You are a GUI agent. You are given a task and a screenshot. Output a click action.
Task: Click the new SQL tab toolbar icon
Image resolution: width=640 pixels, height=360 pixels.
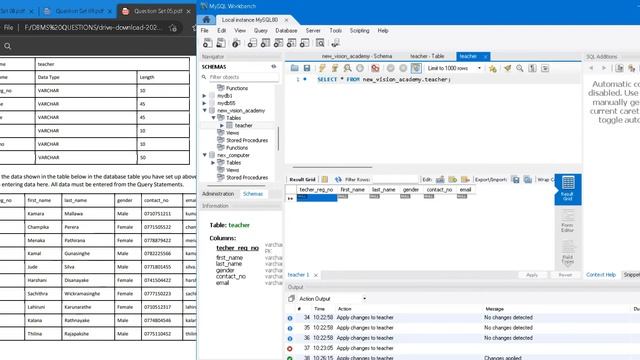pos(207,43)
